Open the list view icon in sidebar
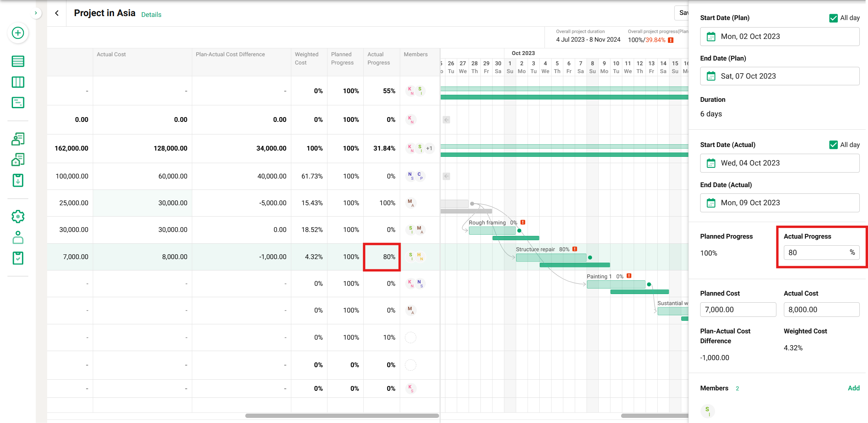 click(18, 61)
